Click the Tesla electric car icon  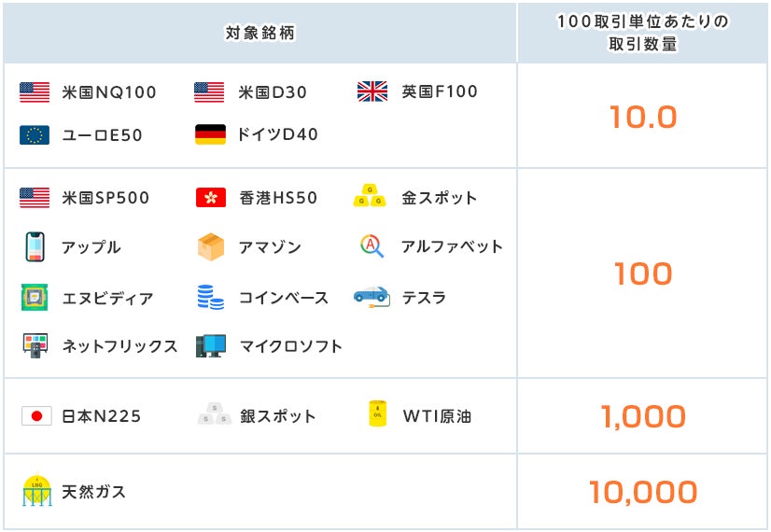point(371,296)
